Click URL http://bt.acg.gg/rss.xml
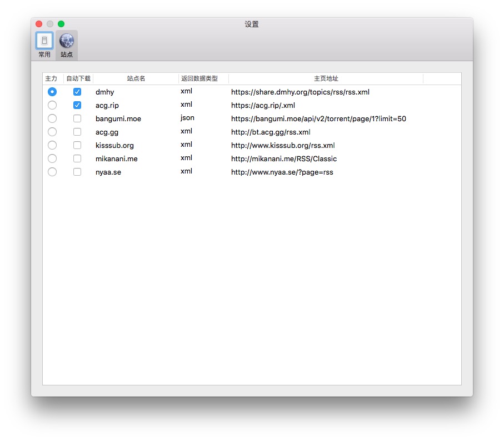 click(x=271, y=132)
